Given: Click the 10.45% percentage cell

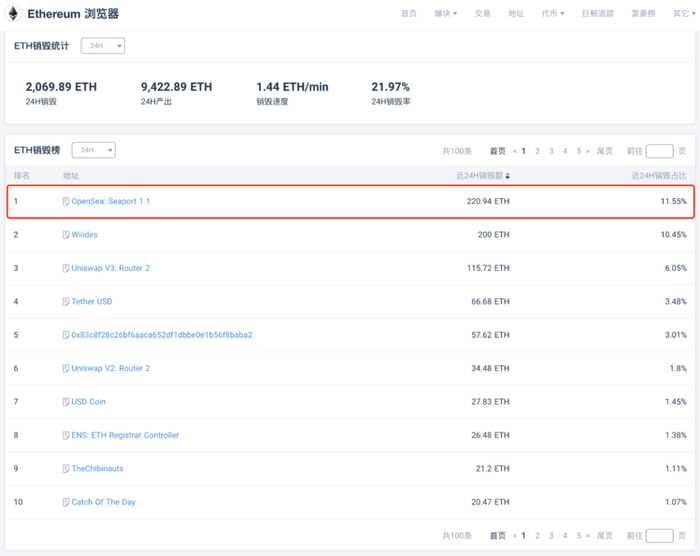Looking at the screenshot, I should 674,235.
